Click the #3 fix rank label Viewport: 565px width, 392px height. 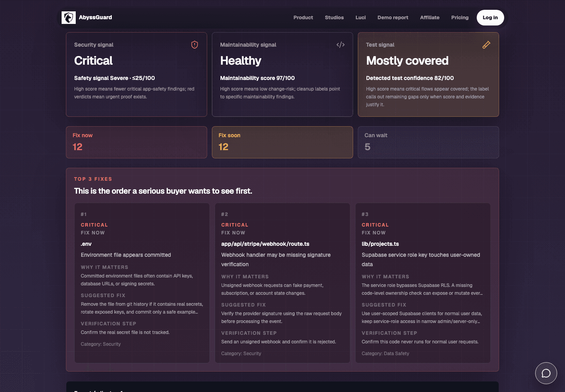(x=365, y=214)
